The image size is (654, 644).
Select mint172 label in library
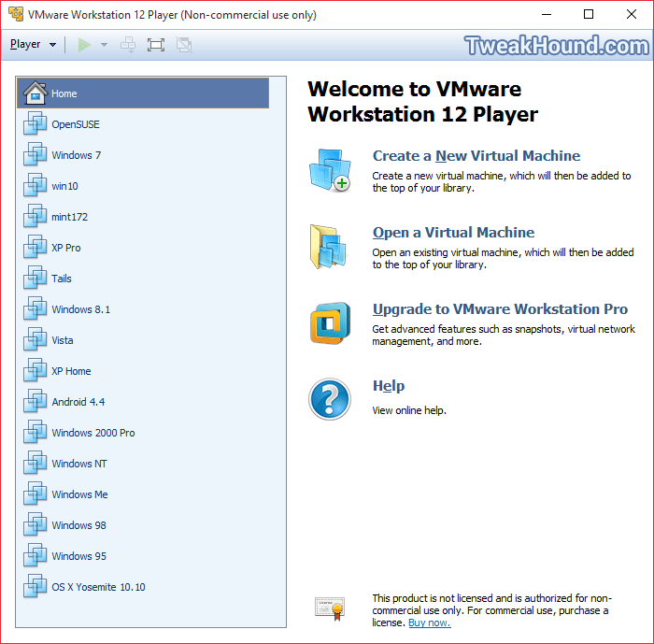(70, 217)
